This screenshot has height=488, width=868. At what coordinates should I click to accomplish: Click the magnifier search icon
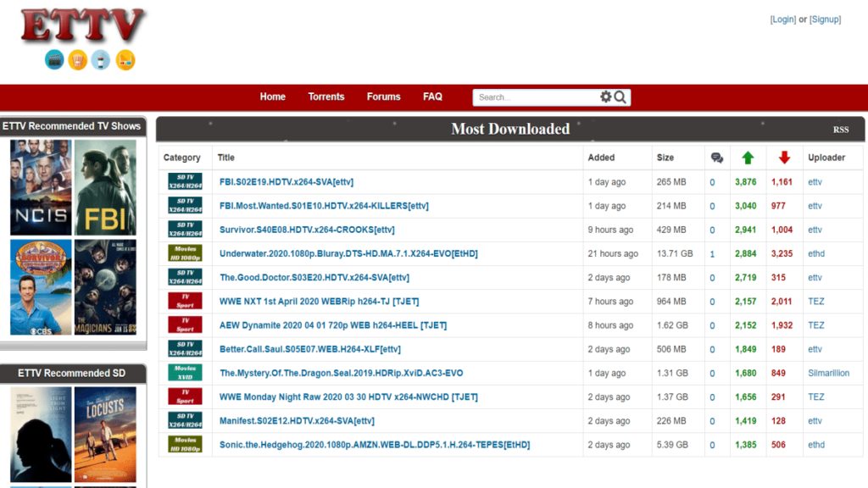coord(620,97)
